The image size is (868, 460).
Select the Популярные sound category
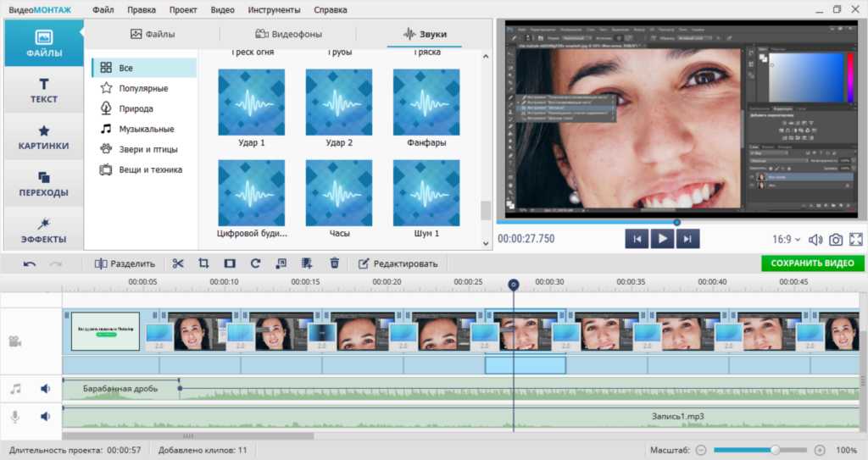[144, 88]
